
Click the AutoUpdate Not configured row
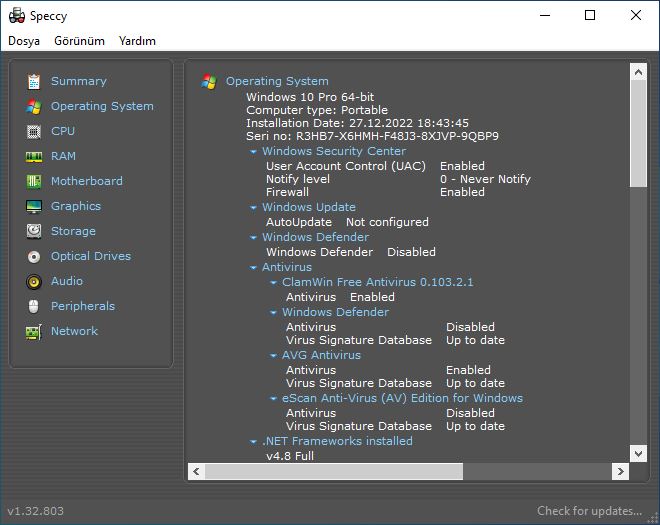[x=347, y=222]
